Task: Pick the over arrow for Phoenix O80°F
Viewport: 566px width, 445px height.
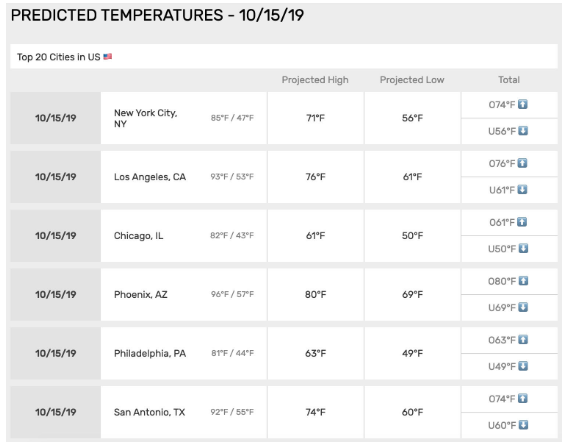Action: click(523, 281)
